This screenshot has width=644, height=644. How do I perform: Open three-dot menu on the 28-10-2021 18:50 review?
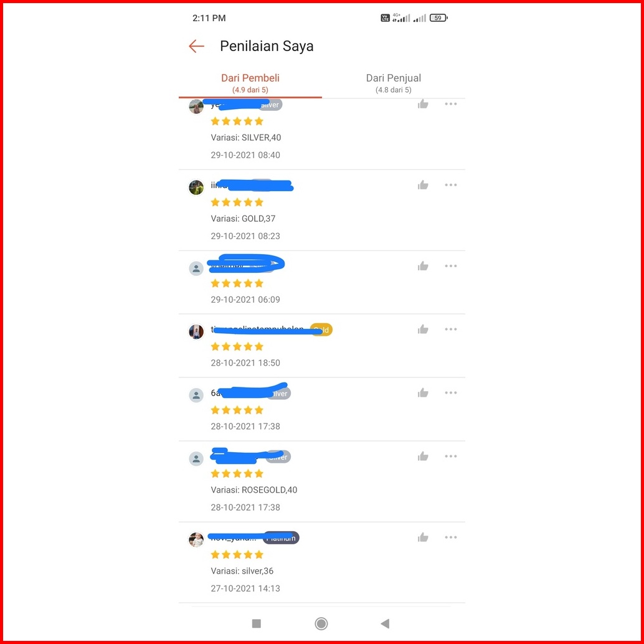tap(451, 329)
